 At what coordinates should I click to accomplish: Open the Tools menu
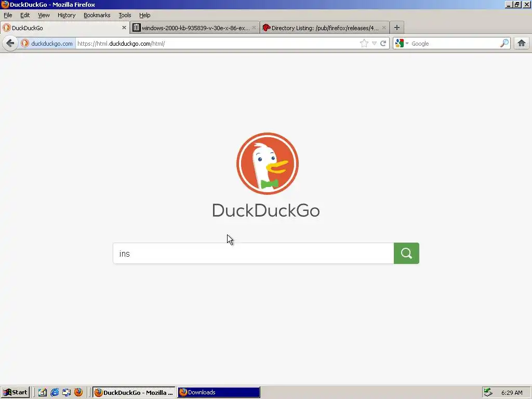[125, 15]
